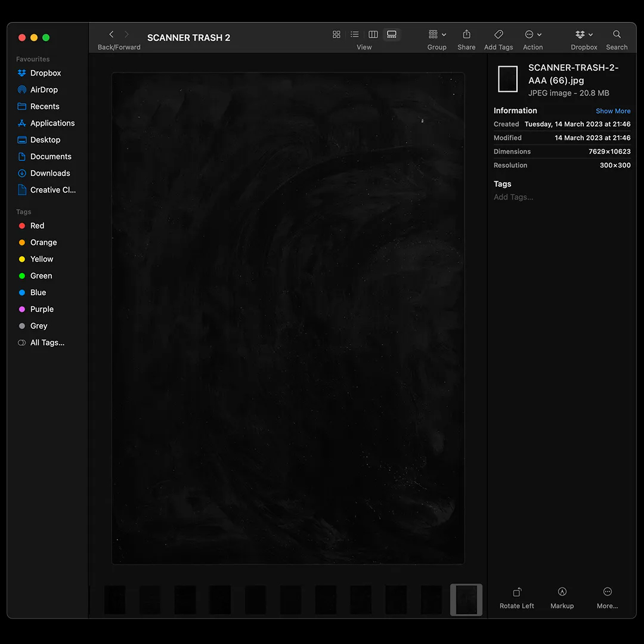The image size is (644, 644).
Task: Open Downloads folder in sidebar
Action: click(x=50, y=173)
